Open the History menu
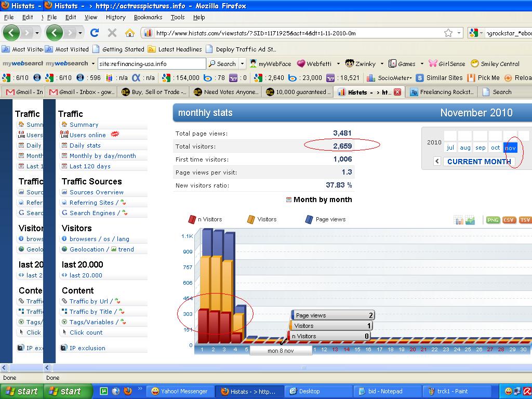The height and width of the screenshot is (399, 532). click(x=116, y=17)
